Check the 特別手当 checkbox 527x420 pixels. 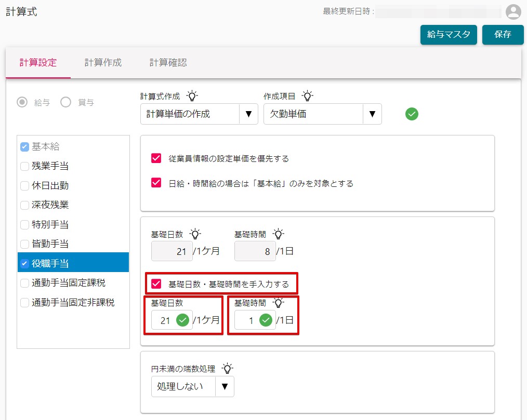(x=24, y=225)
